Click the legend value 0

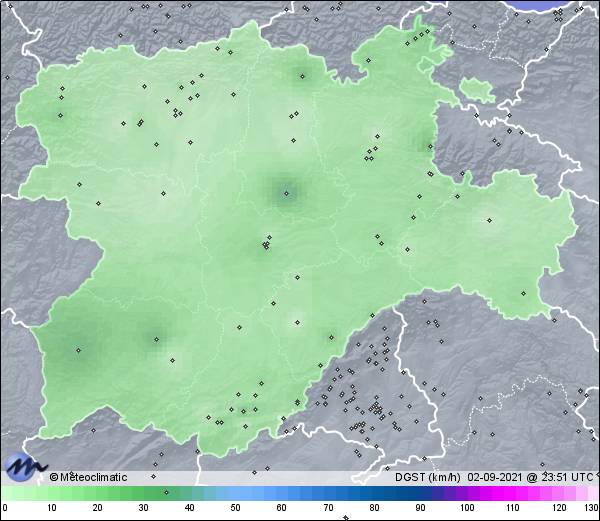coord(5,508)
